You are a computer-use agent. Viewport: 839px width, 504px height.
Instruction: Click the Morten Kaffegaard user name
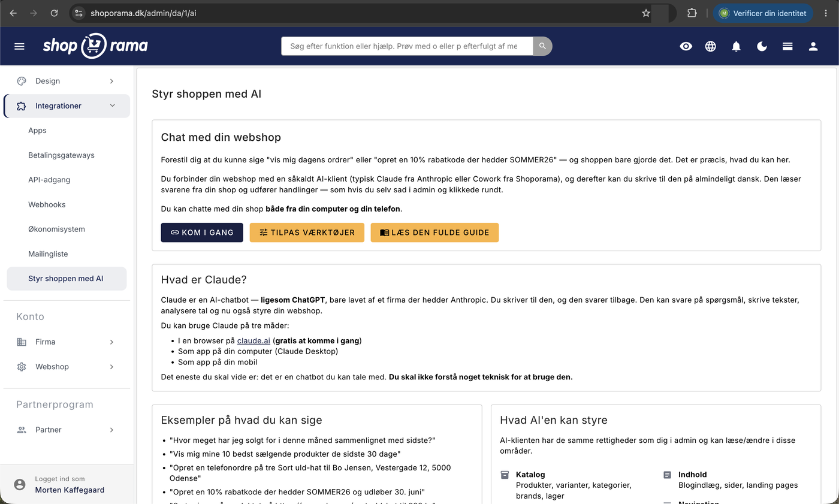(x=70, y=490)
